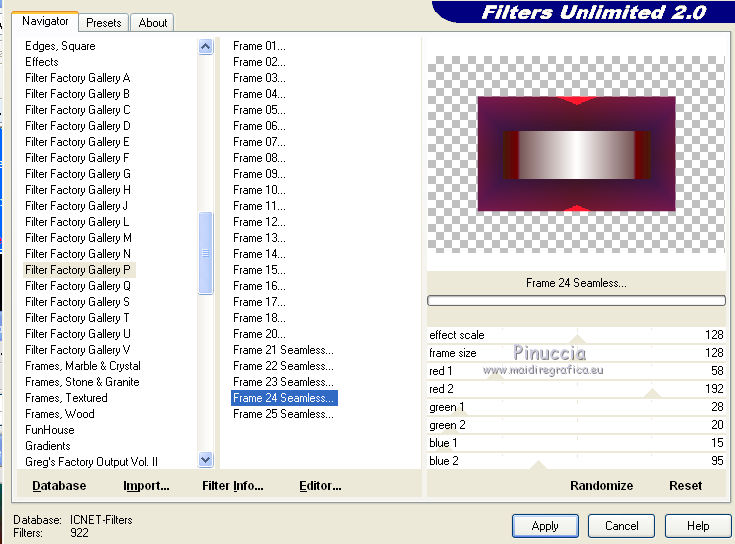Open Filter Info...
Screen dimensions: 735x544
coord(232,486)
